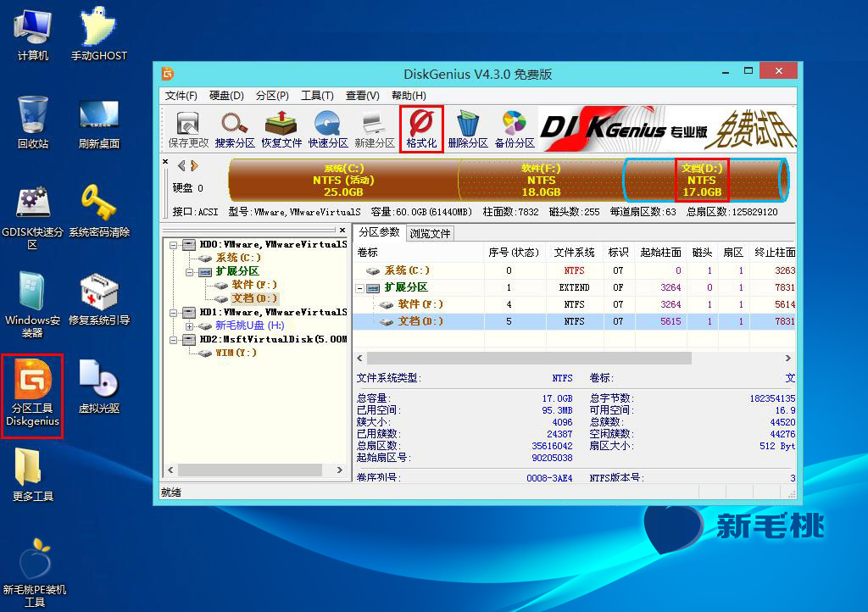Select 软件(F:) partition on disk map
868x612 pixels.
click(541, 180)
